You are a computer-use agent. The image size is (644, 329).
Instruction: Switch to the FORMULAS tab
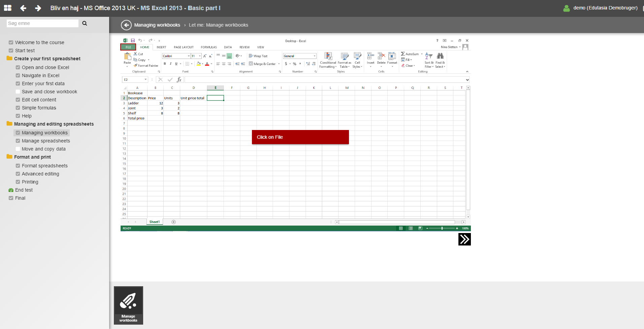coord(209,47)
